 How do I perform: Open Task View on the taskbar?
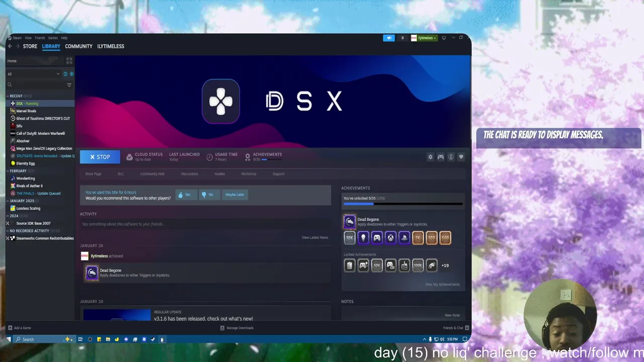80,339
